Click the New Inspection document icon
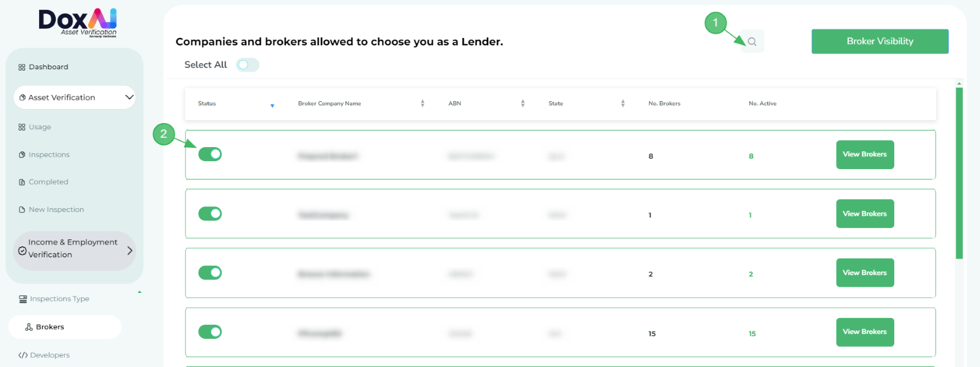The image size is (980, 367). pos(22,210)
